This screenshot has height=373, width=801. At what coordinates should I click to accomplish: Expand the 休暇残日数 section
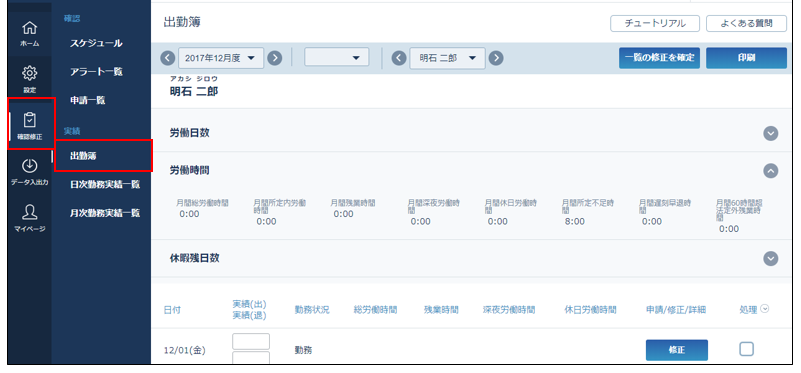pyautogui.click(x=770, y=259)
